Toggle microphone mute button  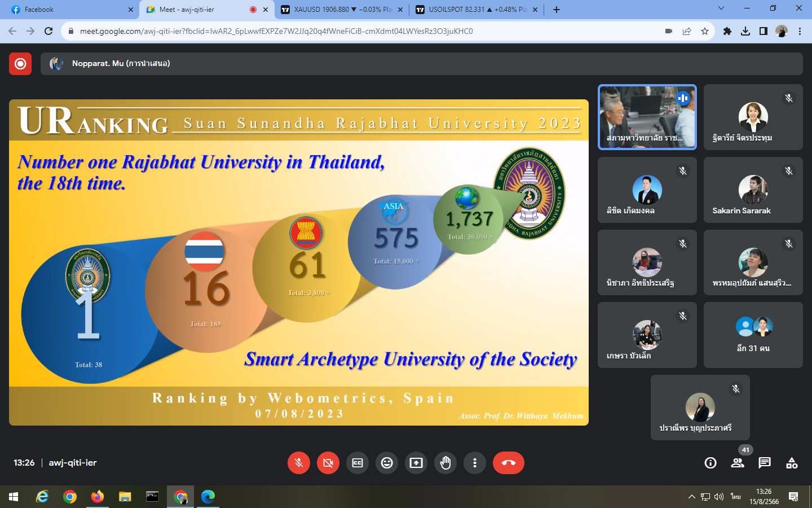[x=299, y=463]
